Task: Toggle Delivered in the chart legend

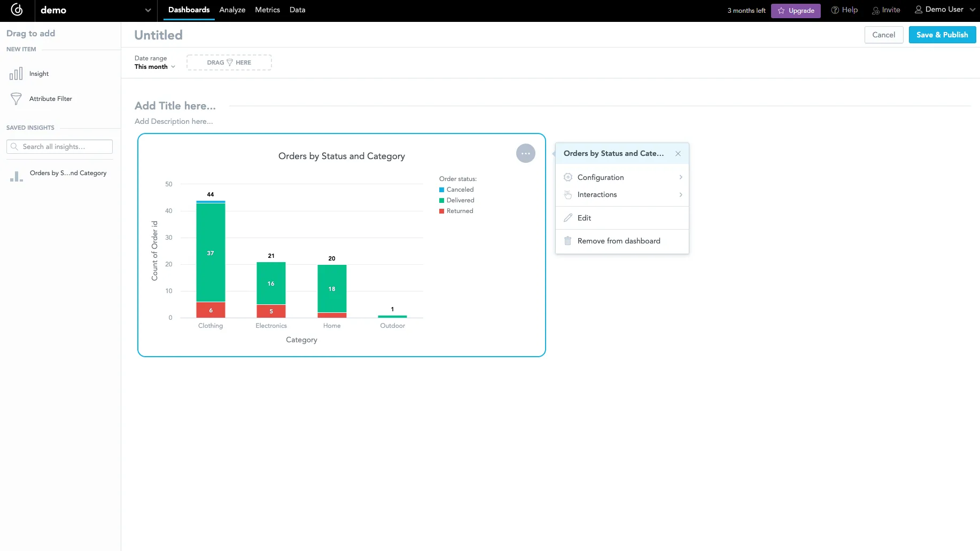Action: [x=457, y=200]
